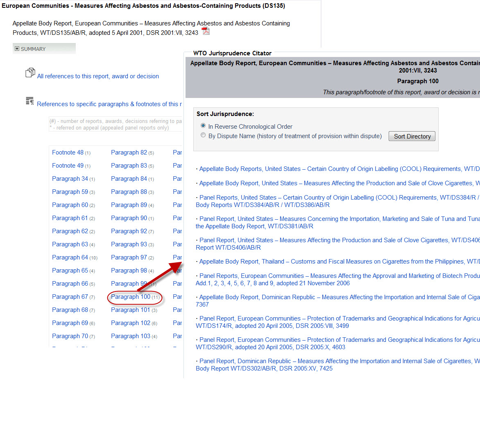Open Paragraph 90 link

tap(129, 218)
